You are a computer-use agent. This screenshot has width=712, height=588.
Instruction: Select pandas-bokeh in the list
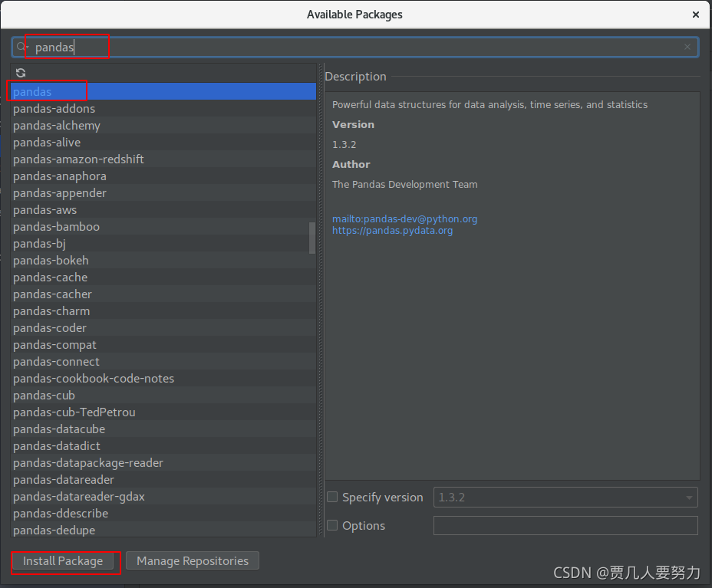point(163,260)
